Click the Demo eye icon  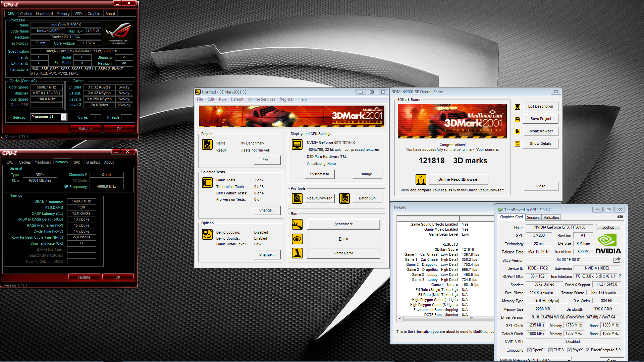click(x=297, y=239)
